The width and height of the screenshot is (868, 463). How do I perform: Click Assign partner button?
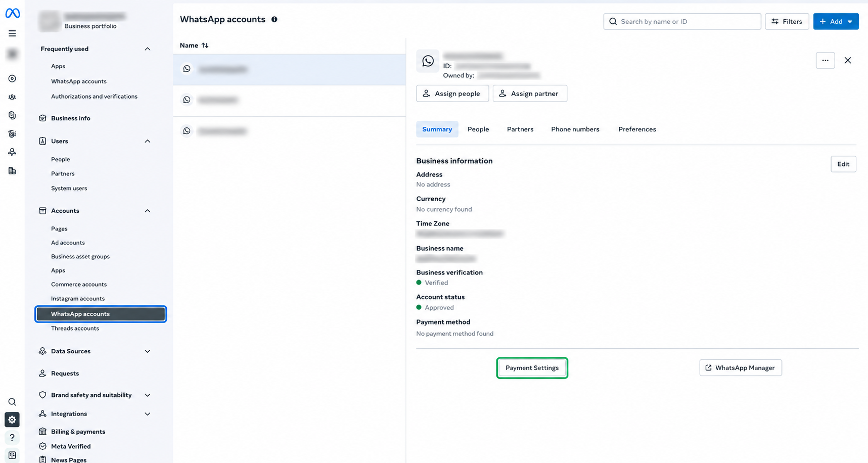pos(530,94)
